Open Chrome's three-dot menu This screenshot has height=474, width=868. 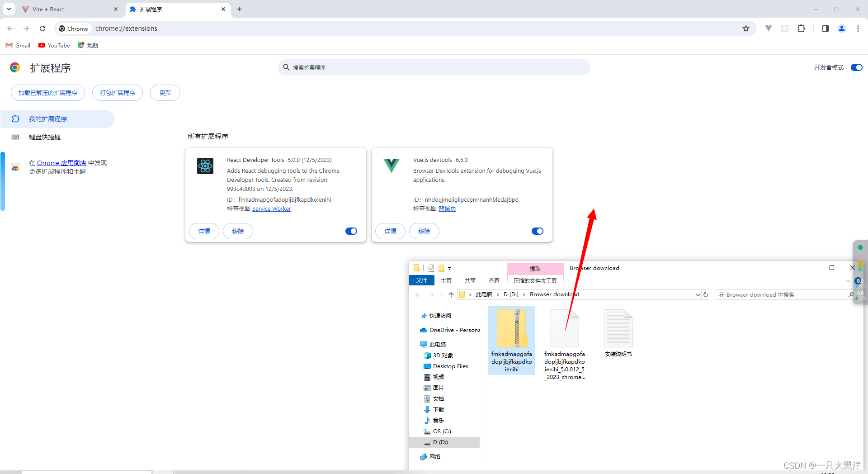858,28
